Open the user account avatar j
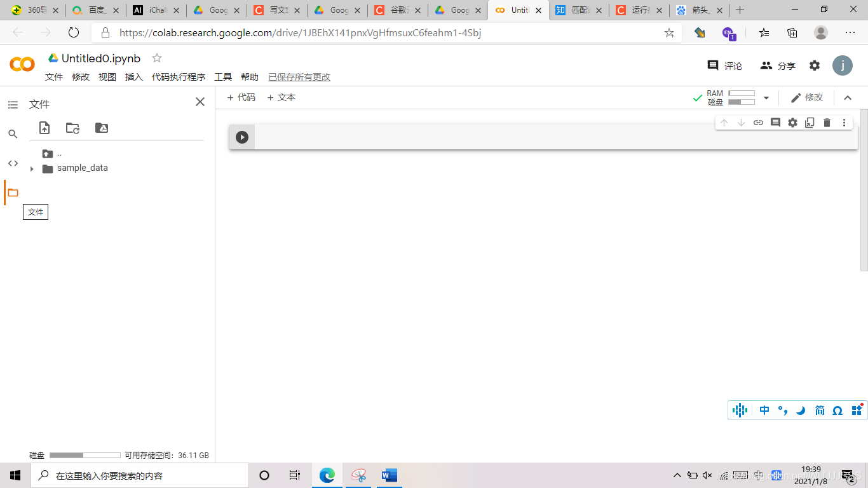Image resolution: width=868 pixels, height=488 pixels. (x=843, y=65)
